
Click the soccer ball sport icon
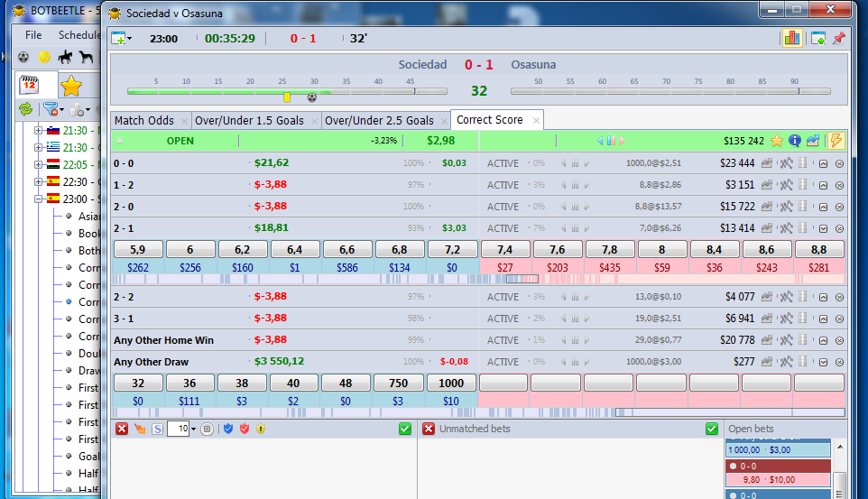(23, 57)
